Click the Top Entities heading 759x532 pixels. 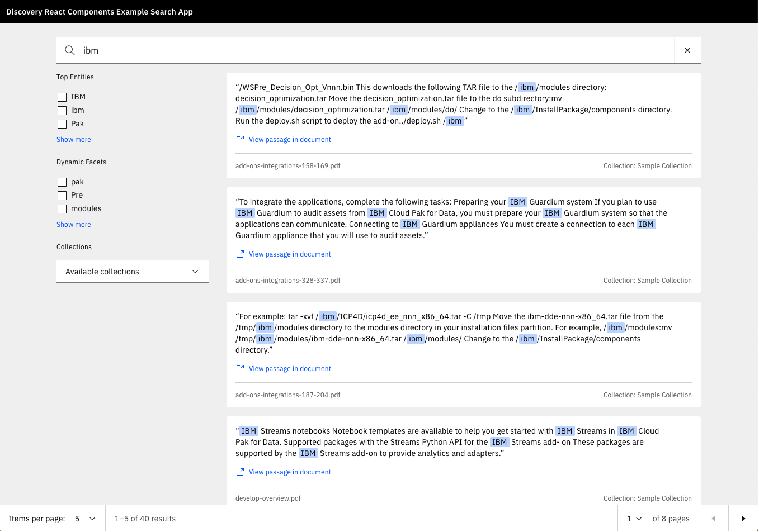coord(75,77)
